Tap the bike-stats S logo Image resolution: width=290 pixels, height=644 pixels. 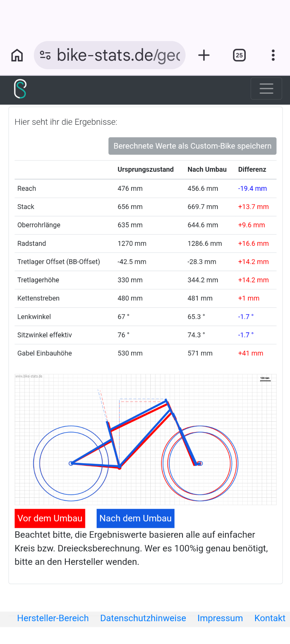20,89
